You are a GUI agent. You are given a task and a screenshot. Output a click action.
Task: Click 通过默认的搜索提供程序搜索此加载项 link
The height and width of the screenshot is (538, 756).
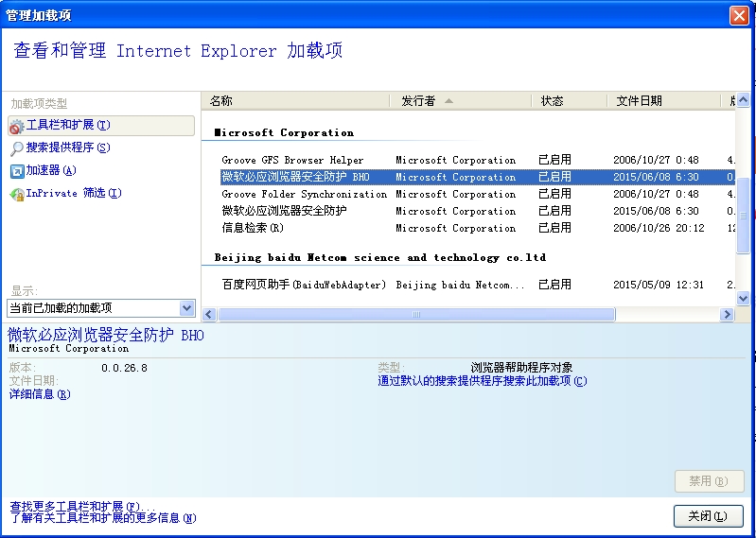tap(482, 381)
